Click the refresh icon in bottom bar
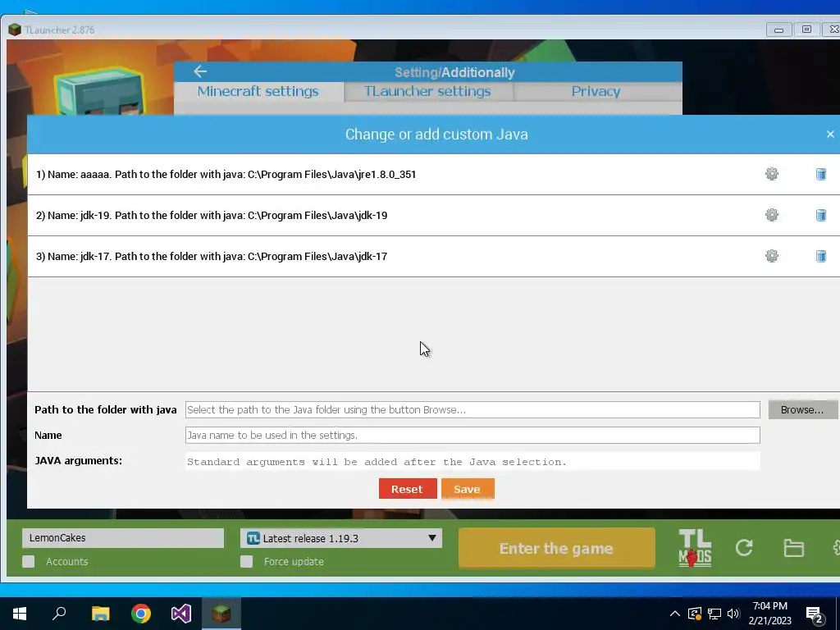 [744, 547]
